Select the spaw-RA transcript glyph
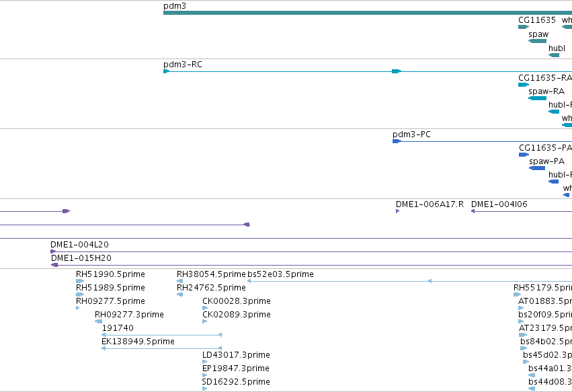Viewport: 572px width, 392px height. 537,98
